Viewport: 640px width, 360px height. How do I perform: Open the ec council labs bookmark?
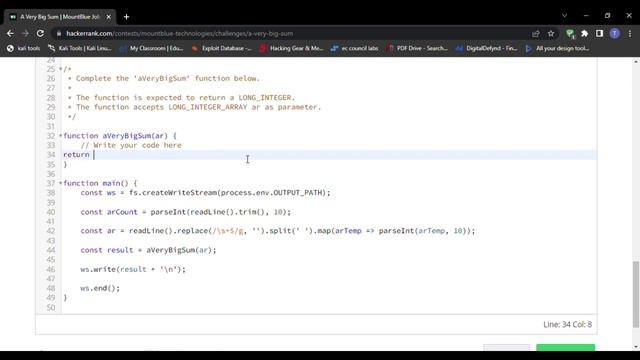click(355, 48)
